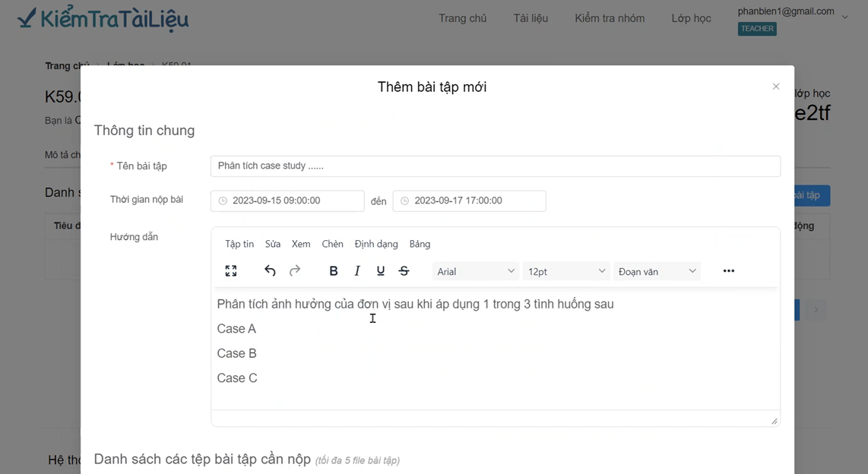Click the text 'Phân tích ảnh hưởng của đơn vị'
The width and height of the screenshot is (868, 474).
[x=304, y=304]
